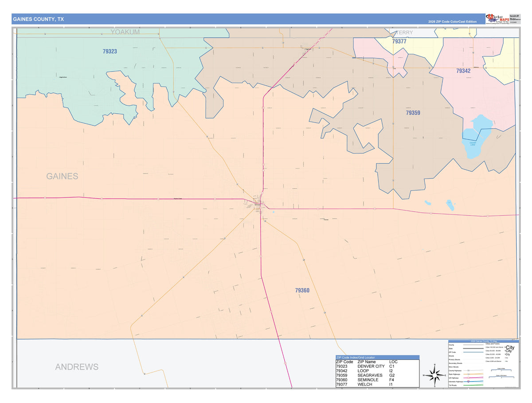Click ZIP label 79359 on the map
This screenshot has width=532, height=403.
tap(413, 113)
